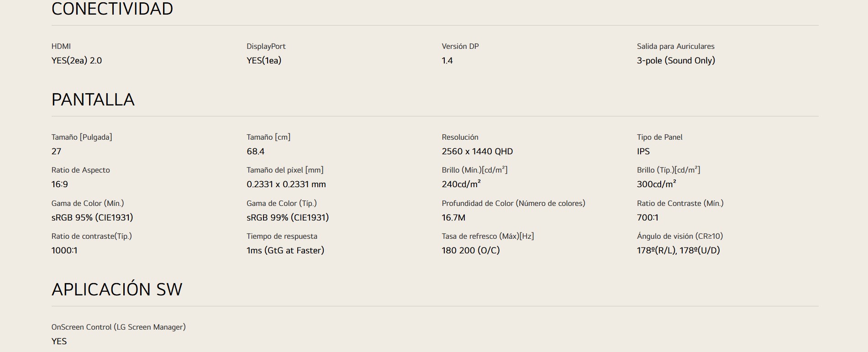
Task: Click the Tamaño [Pulgada] label
Action: coord(81,137)
